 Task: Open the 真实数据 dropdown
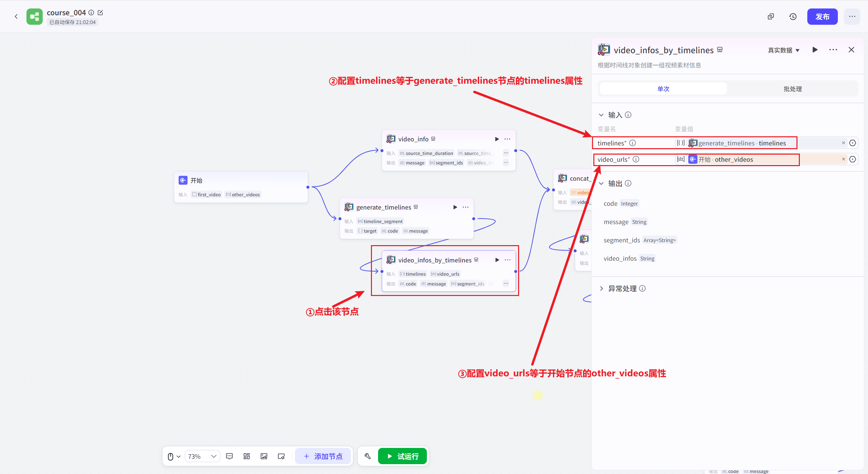point(783,50)
